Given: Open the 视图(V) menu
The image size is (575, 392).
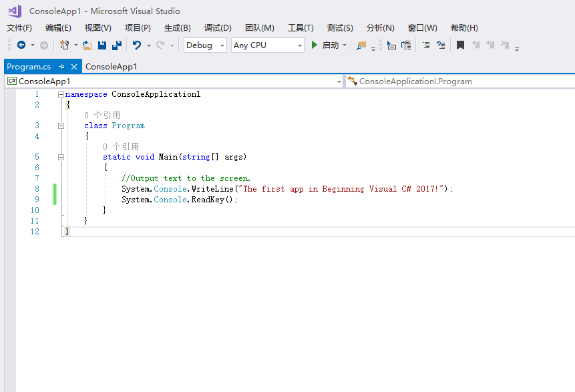Looking at the screenshot, I should coord(98,28).
